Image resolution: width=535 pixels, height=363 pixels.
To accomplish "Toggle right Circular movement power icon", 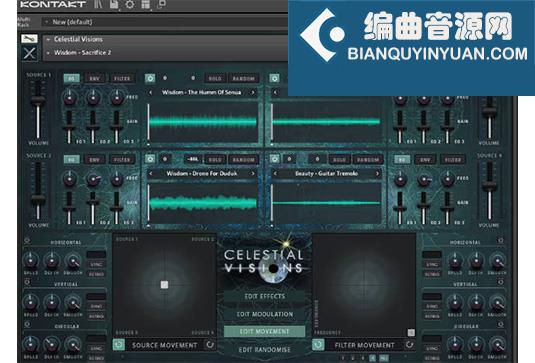I will pos(501,324).
